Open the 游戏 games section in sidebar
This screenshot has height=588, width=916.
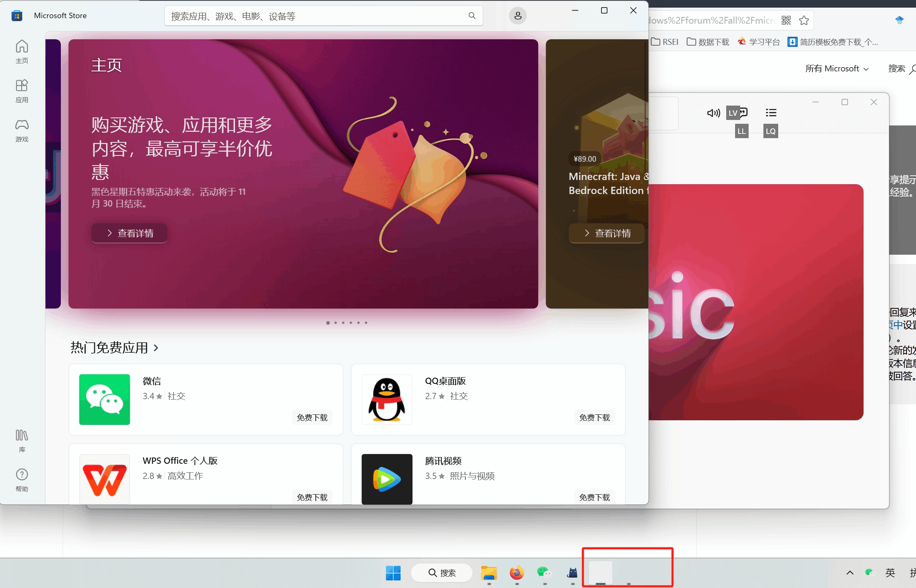coord(22,130)
